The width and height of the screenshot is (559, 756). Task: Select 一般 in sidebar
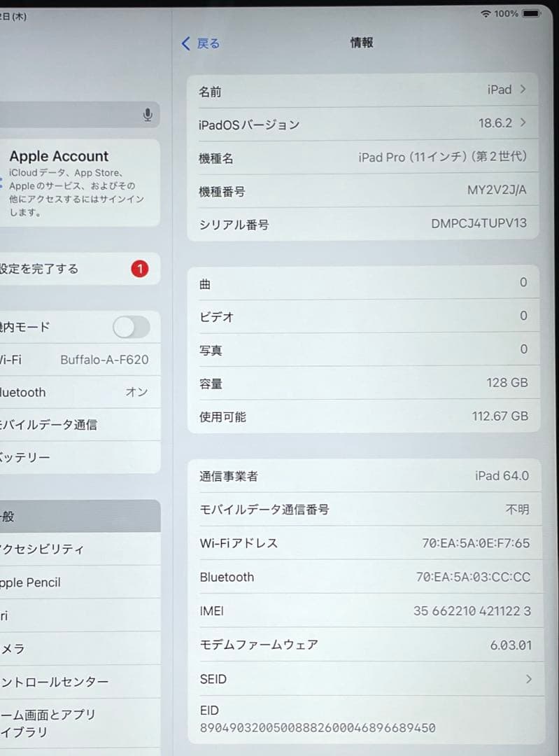pos(80,516)
